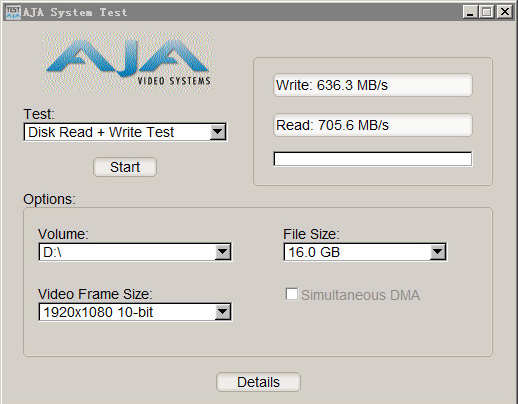The image size is (518, 404).
Task: Expand the File Size dropdown
Action: pyautogui.click(x=365, y=252)
